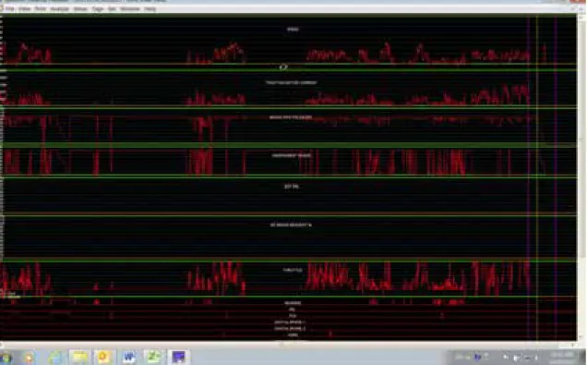This screenshot has width=588, height=365.
Task: Click the THROTTLE plot label
Action: (293, 270)
